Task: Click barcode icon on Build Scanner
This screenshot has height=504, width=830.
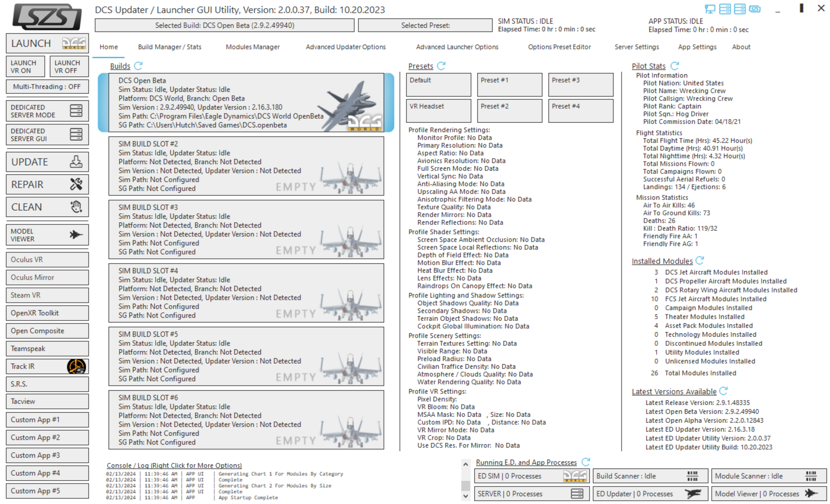Action: pos(692,476)
